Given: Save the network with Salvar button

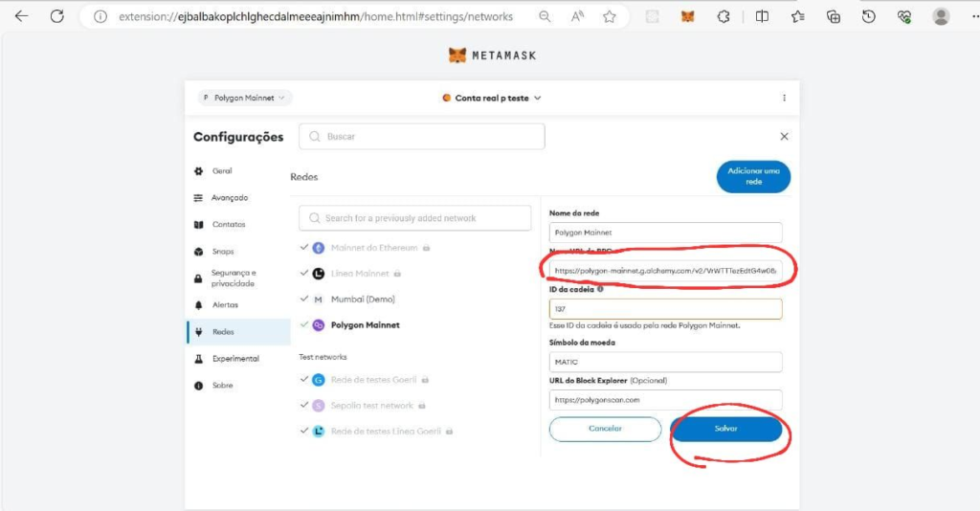Looking at the screenshot, I should coord(725,429).
